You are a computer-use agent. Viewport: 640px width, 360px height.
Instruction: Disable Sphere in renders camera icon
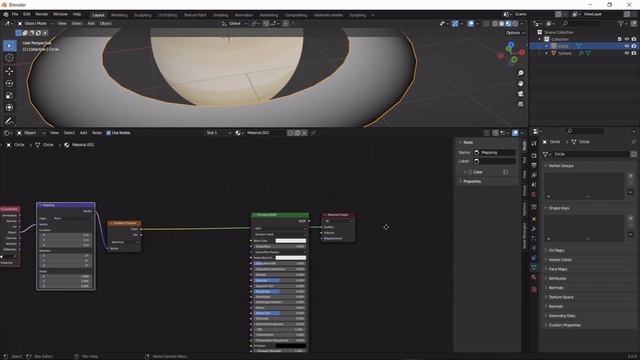pyautogui.click(x=633, y=53)
